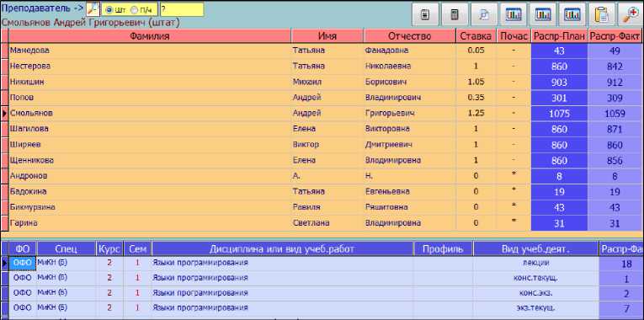Screen dimensions: 644x320
Task: Click the row marker beside Смольянов
Action: coord(4,113)
